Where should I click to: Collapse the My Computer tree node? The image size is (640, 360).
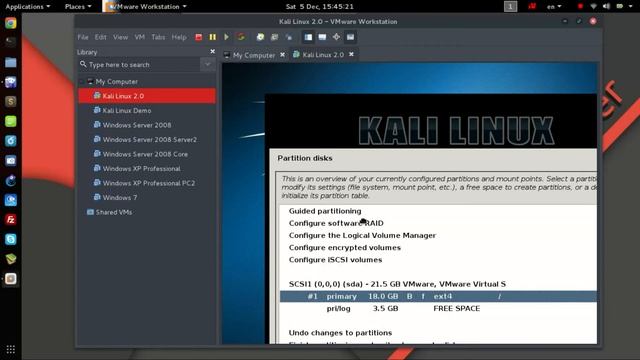click(82, 82)
